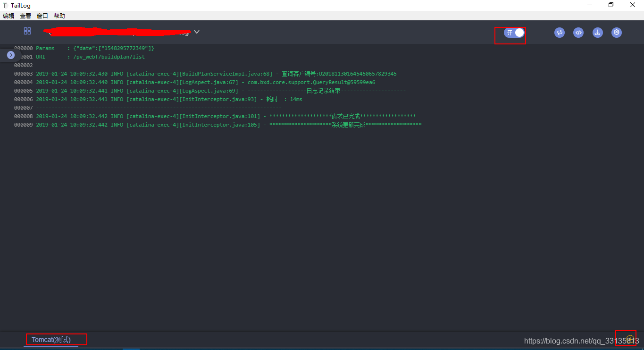Click the code brackets icon
Screen dimensions: 644x350
[578, 33]
